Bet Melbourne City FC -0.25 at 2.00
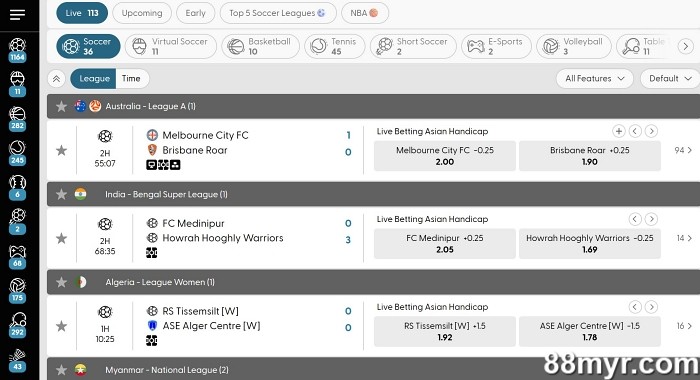The image size is (700, 380). pyautogui.click(x=445, y=156)
